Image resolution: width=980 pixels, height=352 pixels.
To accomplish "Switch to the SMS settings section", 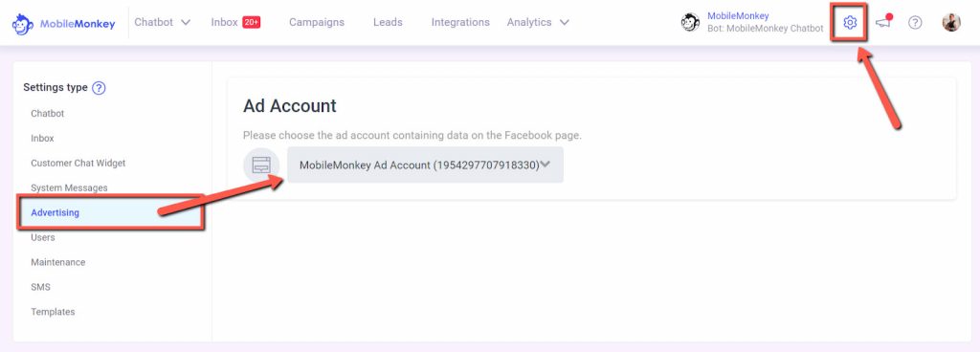I will [40, 287].
